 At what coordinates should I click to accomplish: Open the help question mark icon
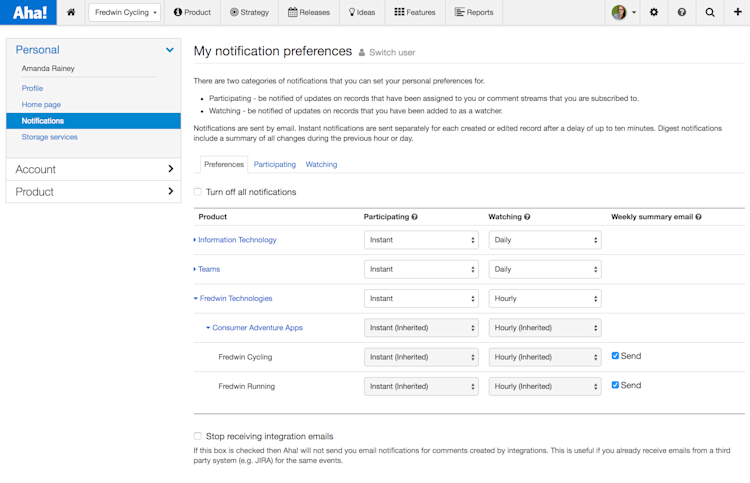pyautogui.click(x=682, y=12)
